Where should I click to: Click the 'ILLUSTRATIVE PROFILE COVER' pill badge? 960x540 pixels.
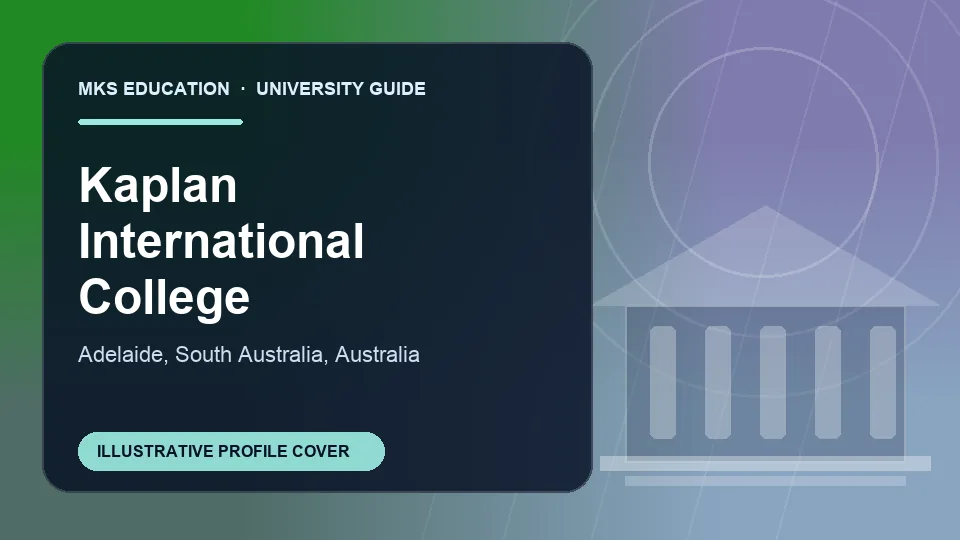coord(231,451)
